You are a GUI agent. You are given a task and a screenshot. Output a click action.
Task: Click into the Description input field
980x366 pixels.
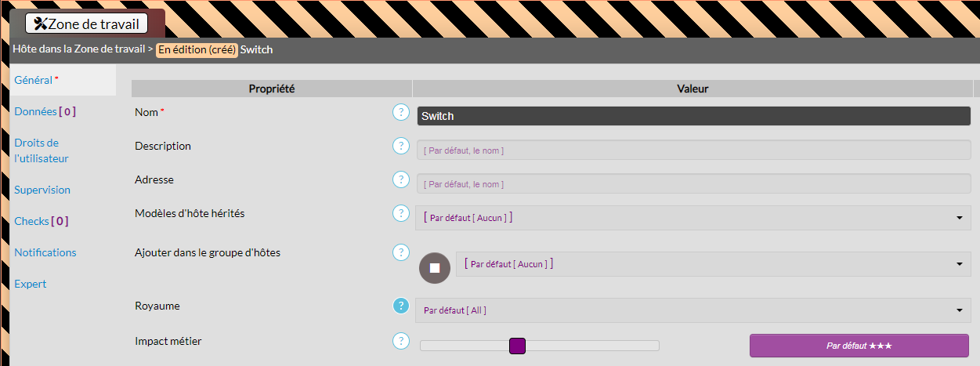point(693,150)
